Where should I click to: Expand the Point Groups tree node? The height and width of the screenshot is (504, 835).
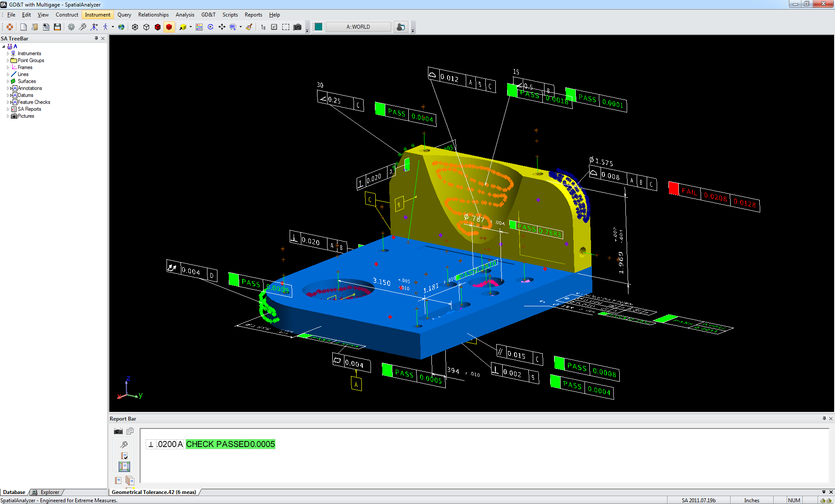tap(8, 60)
